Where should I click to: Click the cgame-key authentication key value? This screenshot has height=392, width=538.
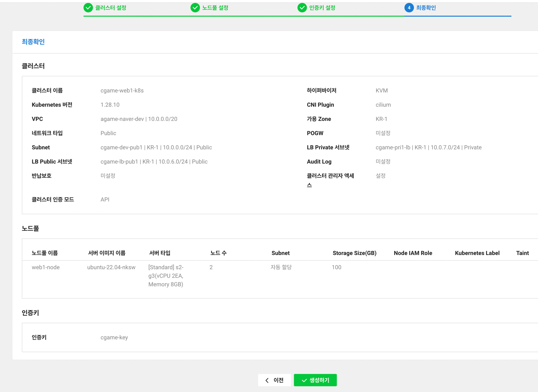[x=114, y=337]
